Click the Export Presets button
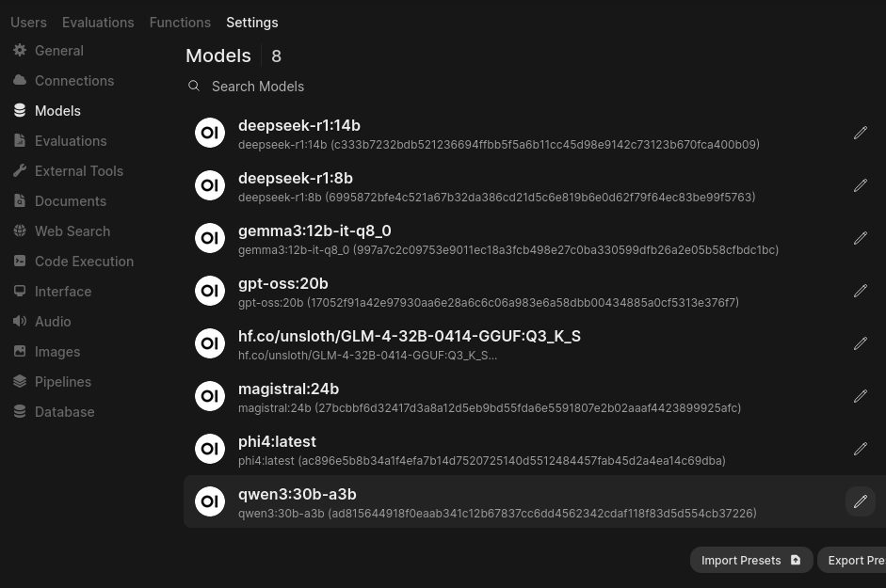Viewport: 886px width, 588px height. coord(857,560)
